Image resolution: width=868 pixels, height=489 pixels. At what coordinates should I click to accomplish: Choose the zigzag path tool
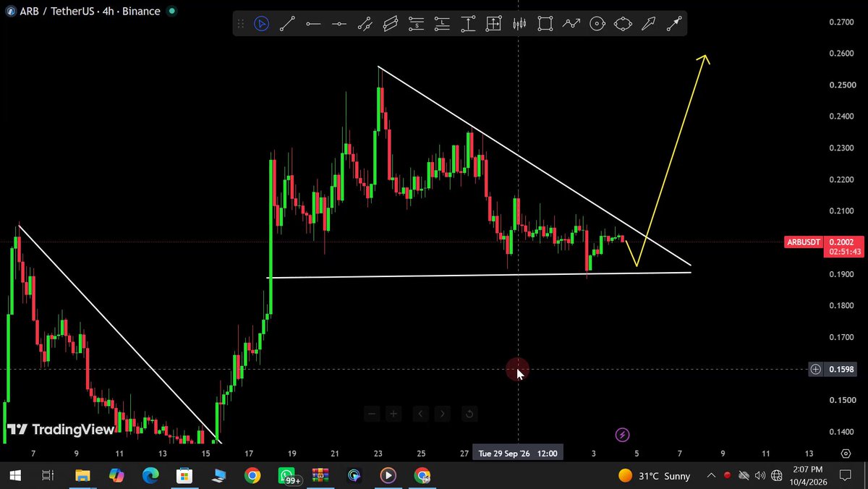tap(571, 24)
